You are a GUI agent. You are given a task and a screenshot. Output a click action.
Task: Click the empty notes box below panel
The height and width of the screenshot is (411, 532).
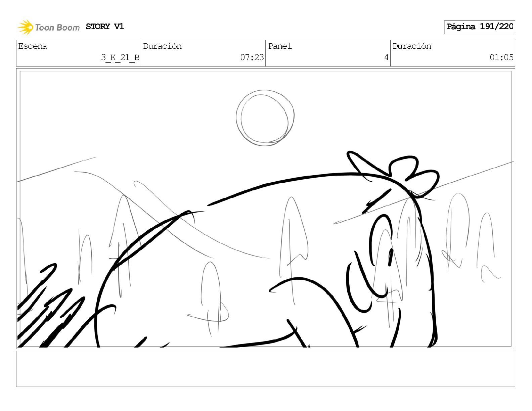pos(266,369)
